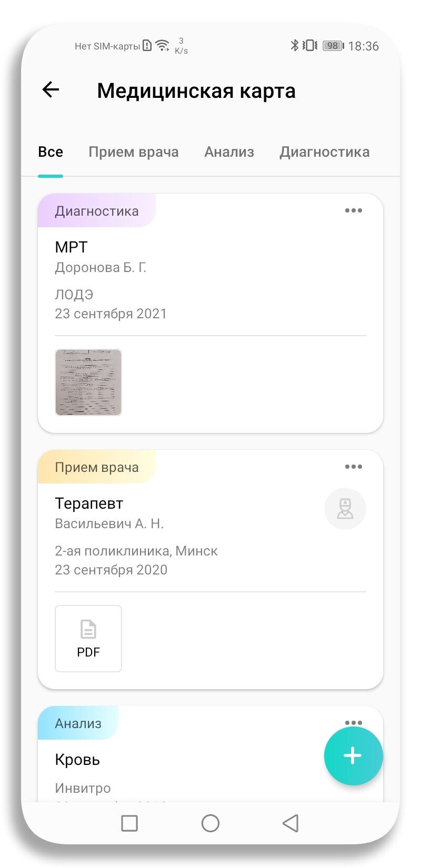Open the MRI scan document thumbnail
This screenshot has height=868, width=421.
tap(88, 382)
